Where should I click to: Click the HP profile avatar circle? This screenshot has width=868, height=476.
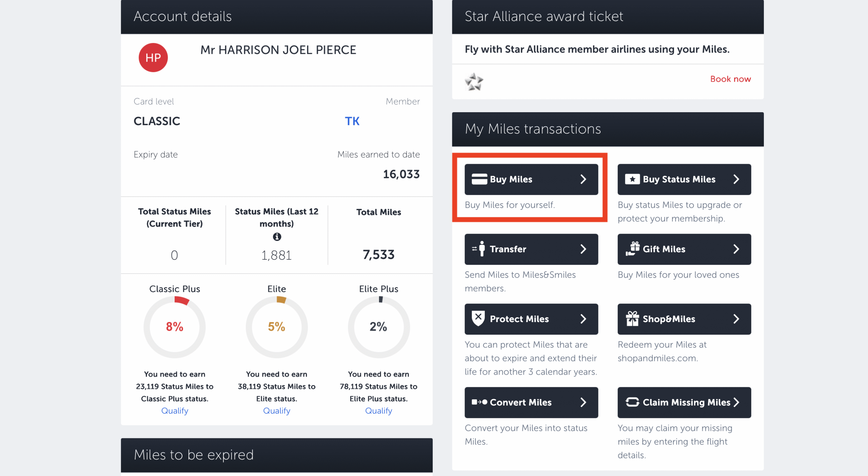(x=153, y=58)
